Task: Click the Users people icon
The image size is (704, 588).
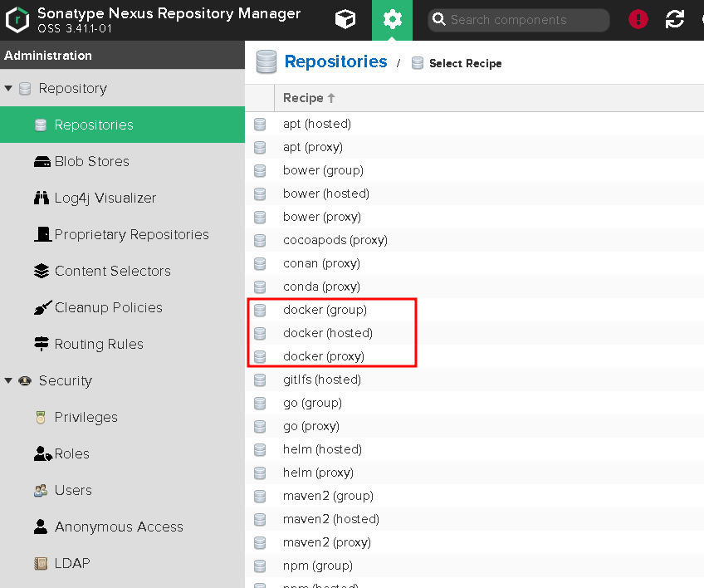Action: point(41,490)
